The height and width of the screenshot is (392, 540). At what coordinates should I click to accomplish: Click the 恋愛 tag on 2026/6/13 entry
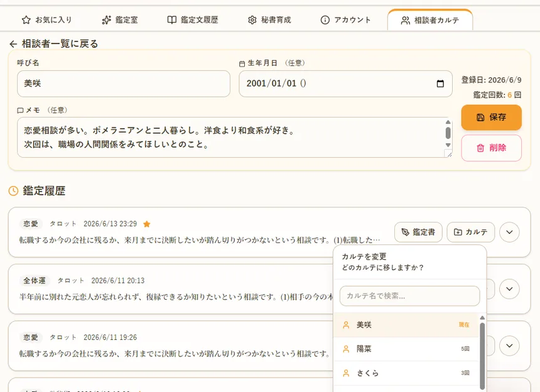[x=31, y=224]
